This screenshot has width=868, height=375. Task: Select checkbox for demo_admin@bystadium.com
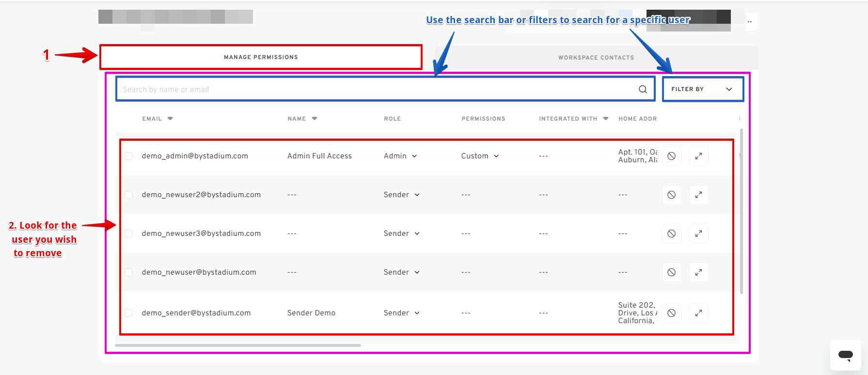(x=128, y=156)
